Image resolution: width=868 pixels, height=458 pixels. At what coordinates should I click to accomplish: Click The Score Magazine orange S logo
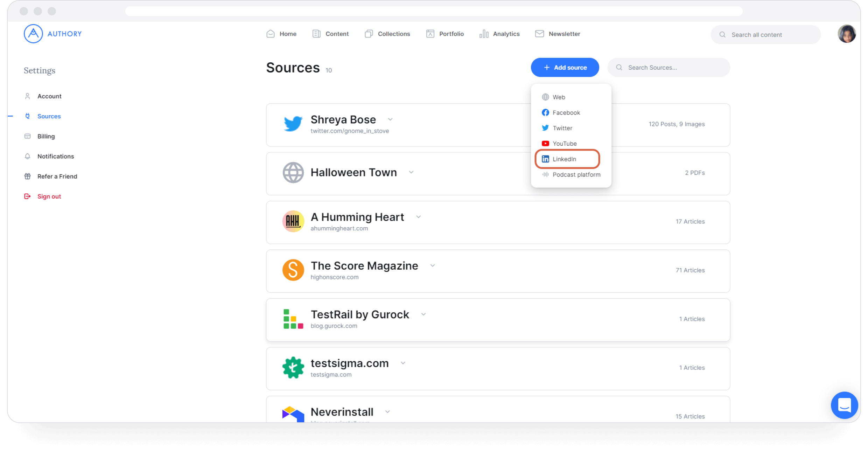pyautogui.click(x=293, y=270)
